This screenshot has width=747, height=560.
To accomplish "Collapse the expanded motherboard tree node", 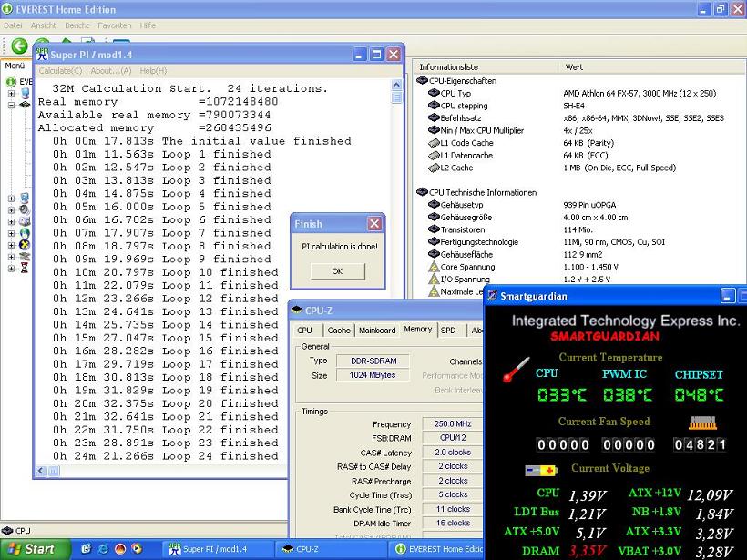I will pyautogui.click(x=11, y=106).
